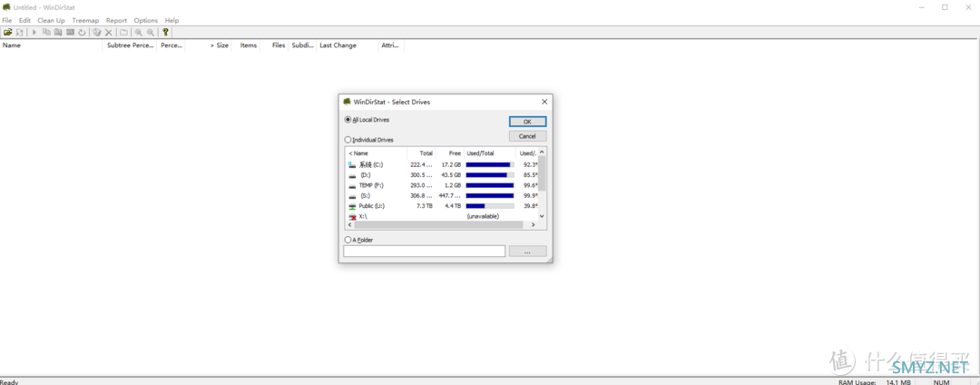The width and height of the screenshot is (980, 385).
Task: Select the All Local Drives option
Action: (x=367, y=119)
